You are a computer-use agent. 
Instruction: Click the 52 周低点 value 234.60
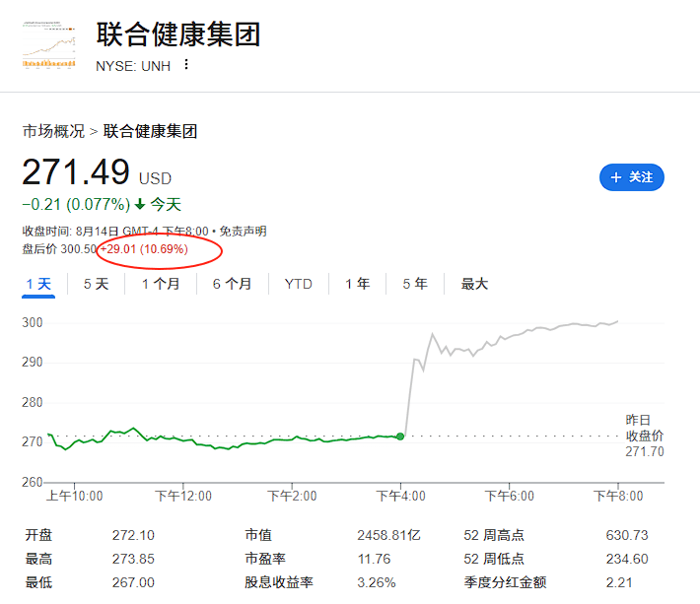click(x=627, y=559)
